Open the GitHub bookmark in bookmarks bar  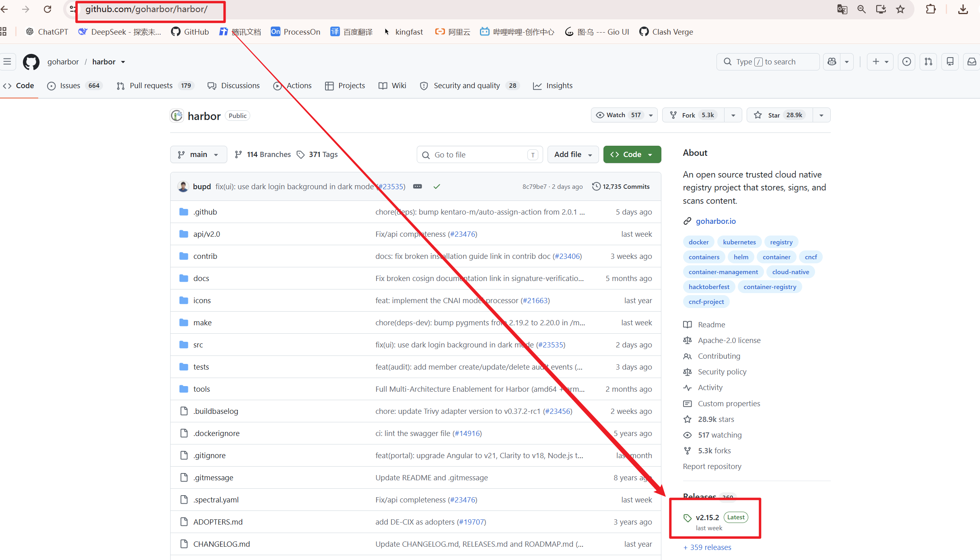click(190, 32)
